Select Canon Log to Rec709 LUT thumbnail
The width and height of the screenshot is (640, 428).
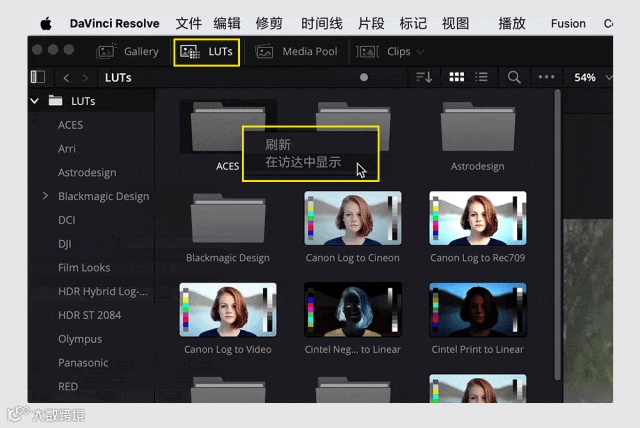pos(478,218)
